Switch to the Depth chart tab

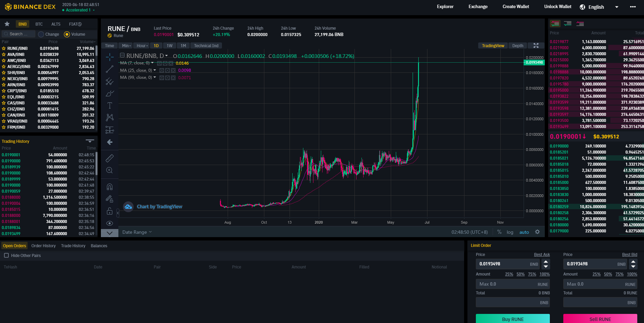518,45
